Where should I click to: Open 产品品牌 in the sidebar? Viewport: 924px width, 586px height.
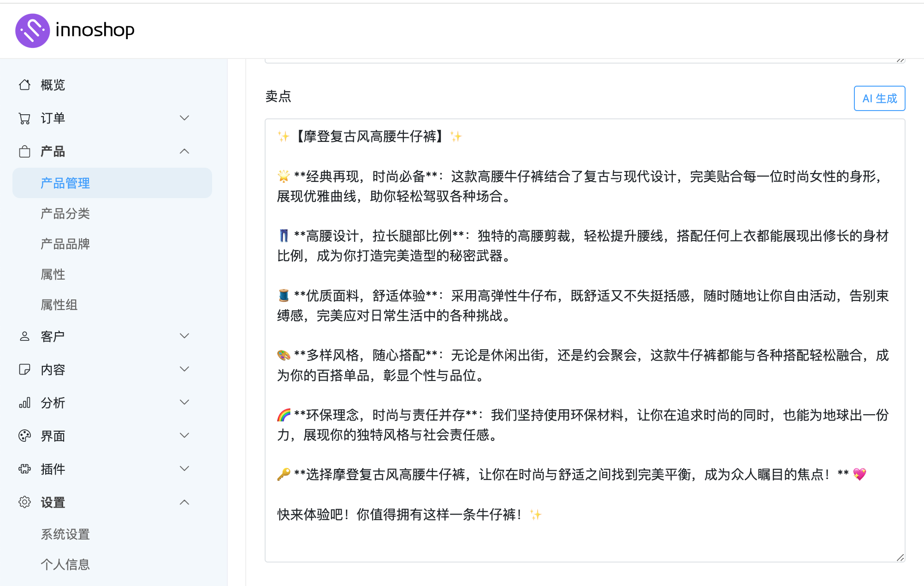click(65, 244)
